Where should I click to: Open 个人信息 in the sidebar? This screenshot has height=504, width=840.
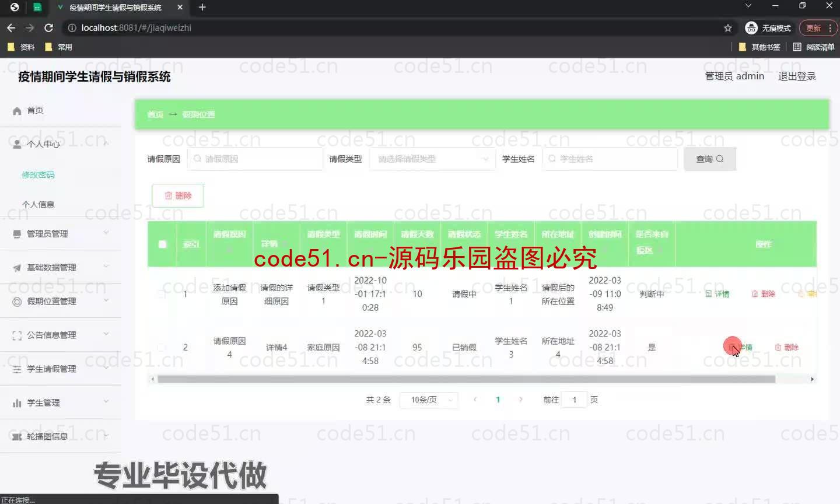[38, 205]
